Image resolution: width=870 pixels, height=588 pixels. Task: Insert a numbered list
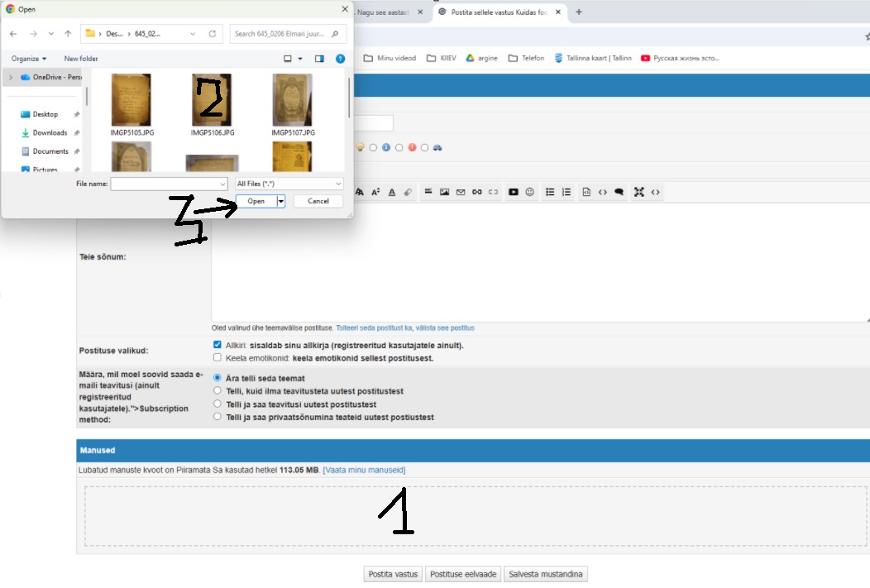566,192
